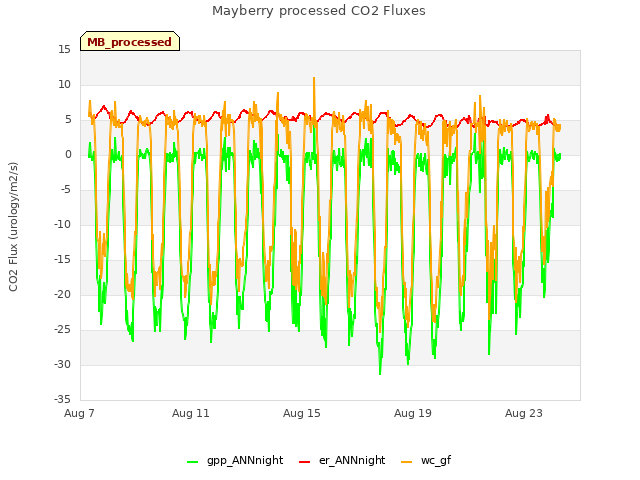Click the green gpp_ANNnight legend swatch

tap(193, 462)
